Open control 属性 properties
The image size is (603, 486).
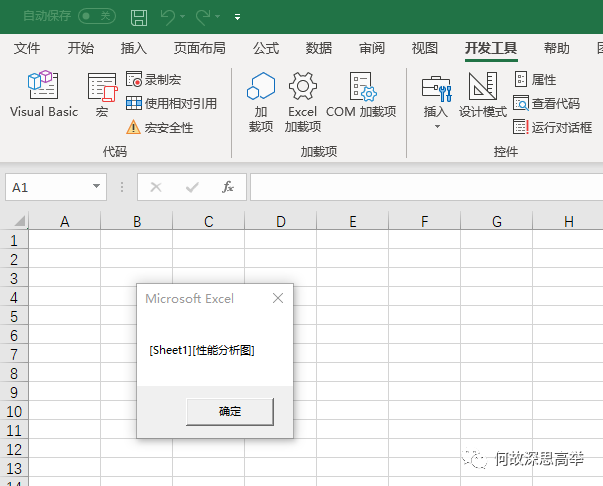coord(535,79)
